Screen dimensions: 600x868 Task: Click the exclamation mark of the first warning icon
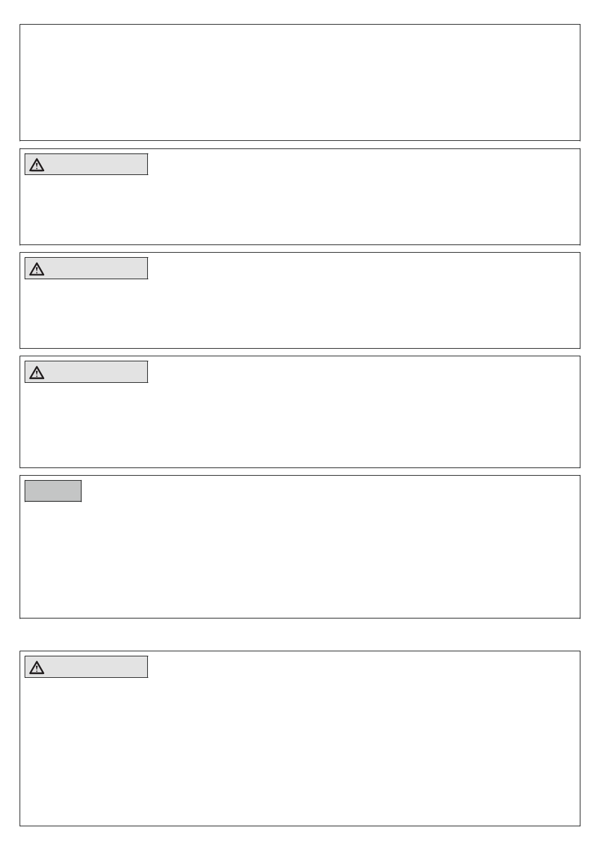37,167
